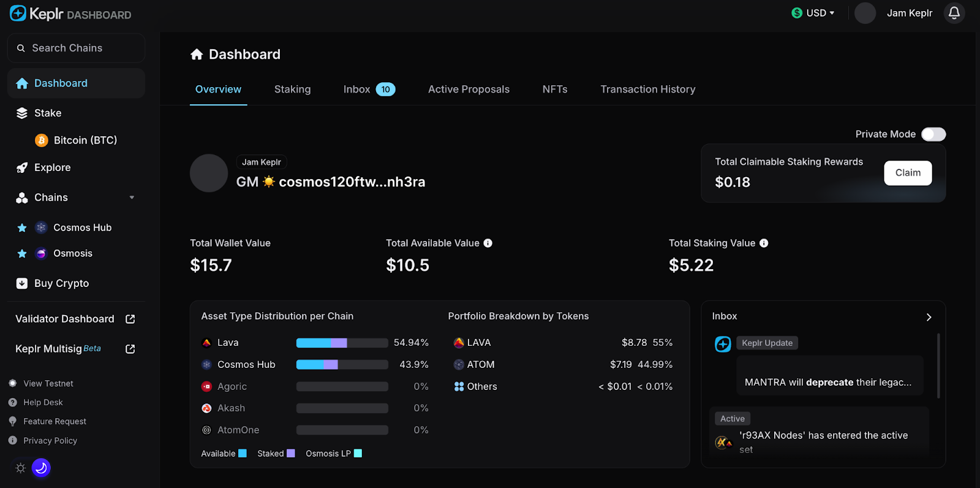The height and width of the screenshot is (488, 980).
Task: Switch to light mode sun button
Action: (x=20, y=468)
